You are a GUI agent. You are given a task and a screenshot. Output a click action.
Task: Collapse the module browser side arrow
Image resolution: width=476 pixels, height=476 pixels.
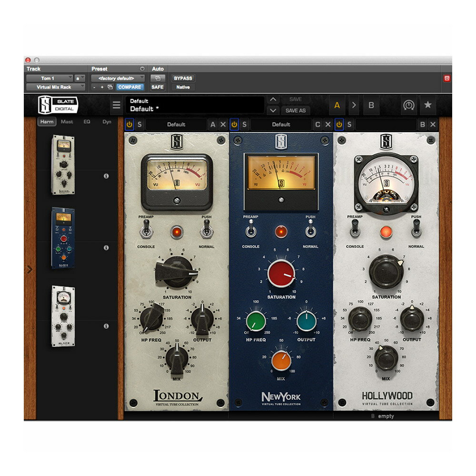pos(30,269)
